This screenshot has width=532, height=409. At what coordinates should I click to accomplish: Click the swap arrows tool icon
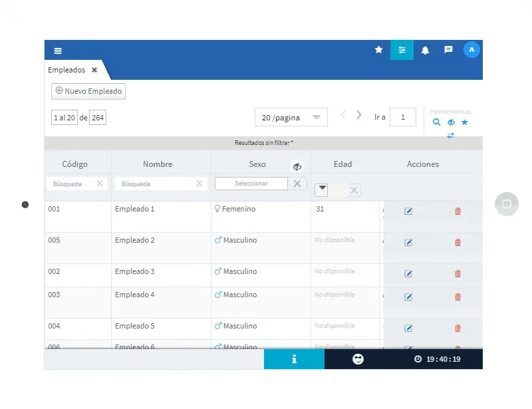(450, 136)
